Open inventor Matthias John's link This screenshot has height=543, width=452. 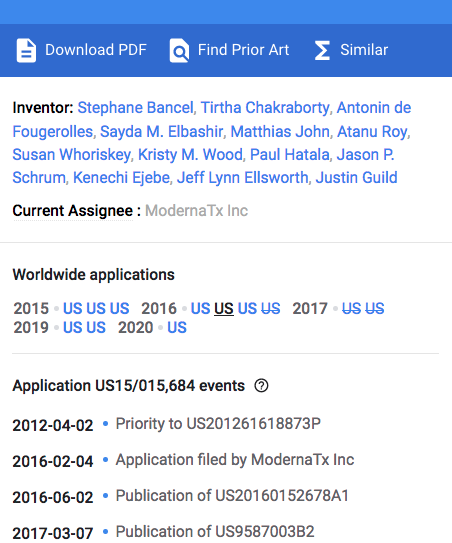280,132
